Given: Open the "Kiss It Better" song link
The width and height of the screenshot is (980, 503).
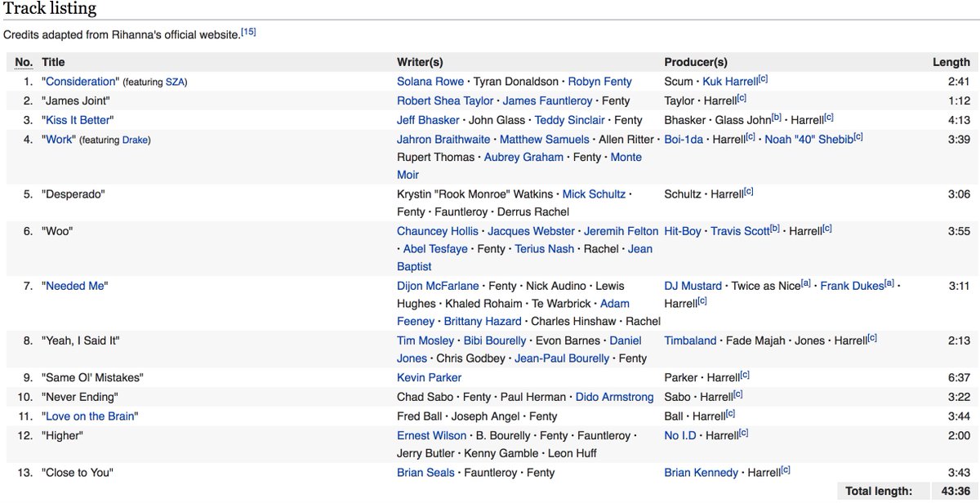Looking at the screenshot, I should point(79,120).
